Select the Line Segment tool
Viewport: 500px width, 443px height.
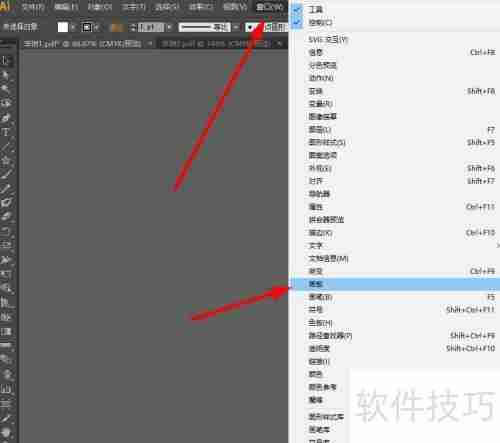click(6, 146)
